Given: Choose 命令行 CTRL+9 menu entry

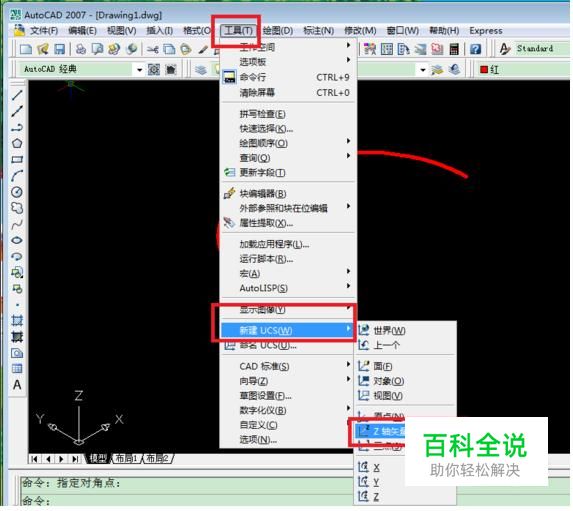Looking at the screenshot, I should coord(288,77).
